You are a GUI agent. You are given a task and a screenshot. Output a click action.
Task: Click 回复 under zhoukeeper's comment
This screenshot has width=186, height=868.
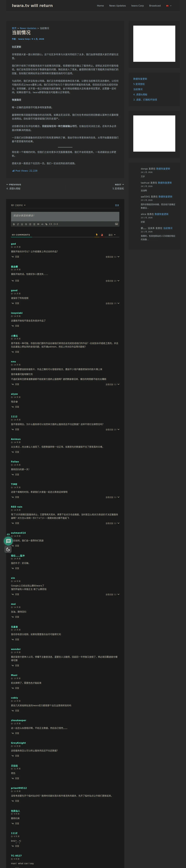tap(17, 733)
